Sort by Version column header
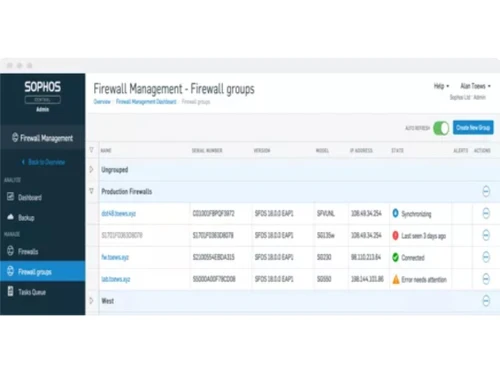This screenshot has height=375, width=500. click(262, 150)
